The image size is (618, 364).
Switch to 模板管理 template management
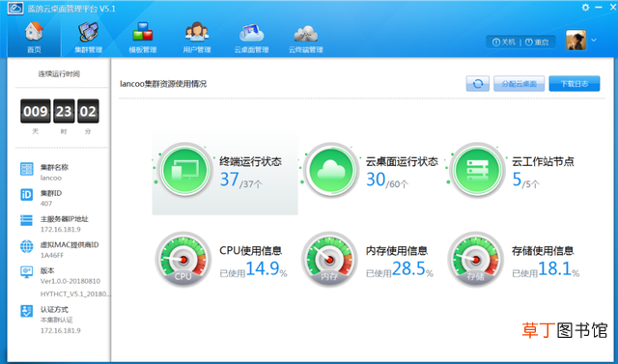pos(143,38)
